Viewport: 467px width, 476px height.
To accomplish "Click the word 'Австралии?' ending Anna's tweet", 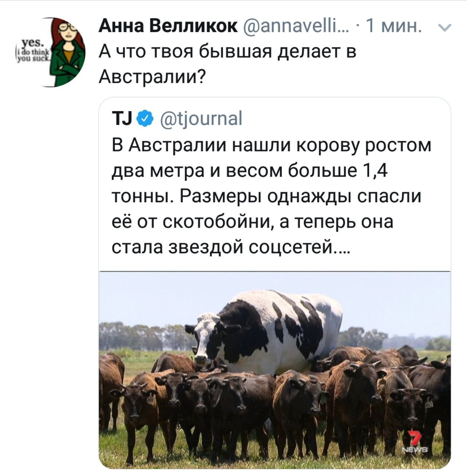I will click(x=152, y=77).
